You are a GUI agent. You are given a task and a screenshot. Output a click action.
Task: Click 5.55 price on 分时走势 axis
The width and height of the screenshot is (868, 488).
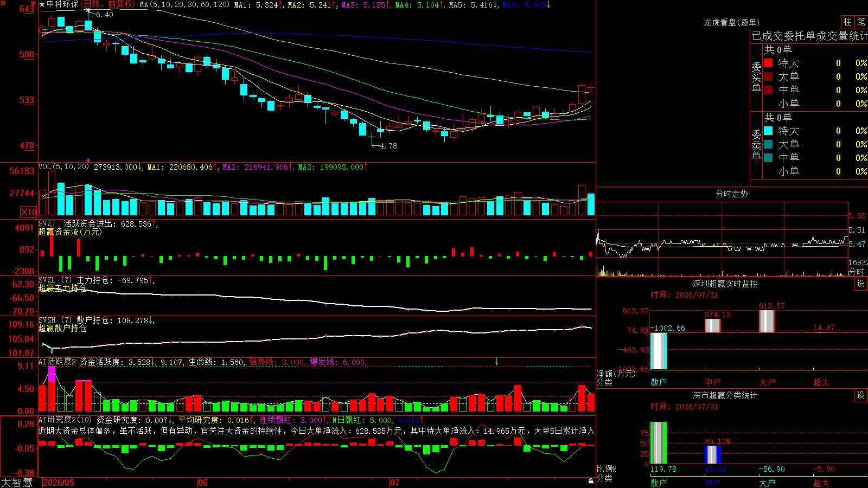857,216
